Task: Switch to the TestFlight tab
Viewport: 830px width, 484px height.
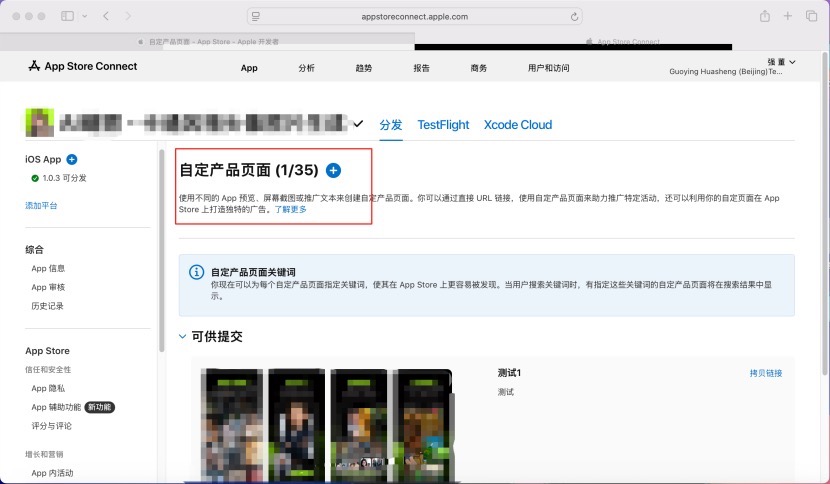Action: point(443,125)
